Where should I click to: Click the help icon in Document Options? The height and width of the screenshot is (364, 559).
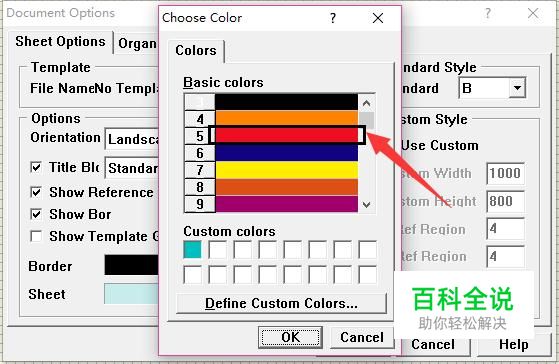(x=488, y=14)
